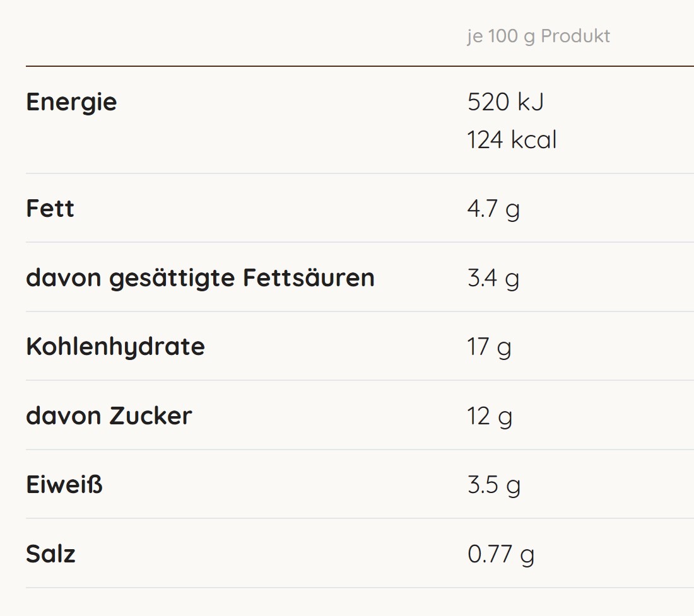This screenshot has height=616, width=694.
Task: Select the Salz row label
Action: (x=50, y=554)
